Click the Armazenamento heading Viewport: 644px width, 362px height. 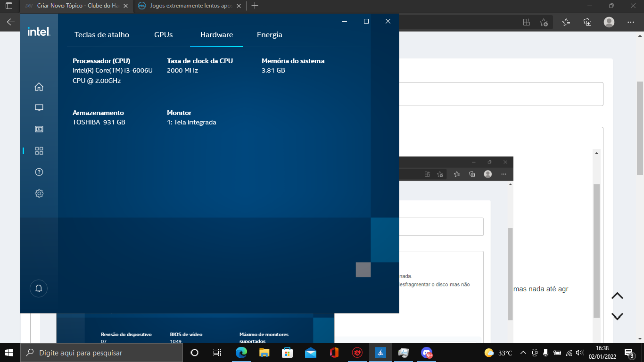(x=98, y=113)
